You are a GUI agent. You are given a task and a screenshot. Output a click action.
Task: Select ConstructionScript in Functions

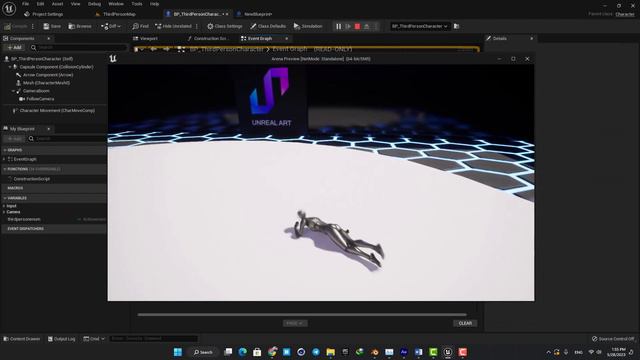coord(31,179)
